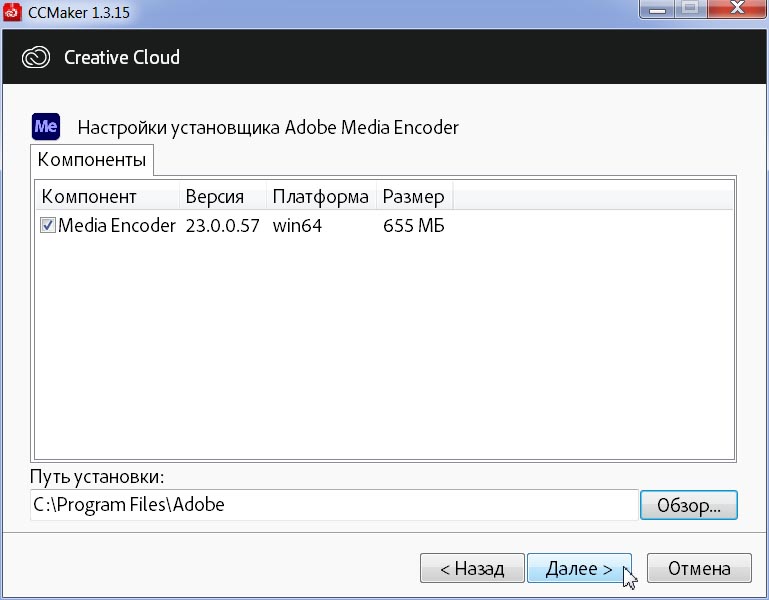Image resolution: width=769 pixels, height=600 pixels.
Task: Uncheck the Media Encoder component checkbox
Action: (x=48, y=226)
